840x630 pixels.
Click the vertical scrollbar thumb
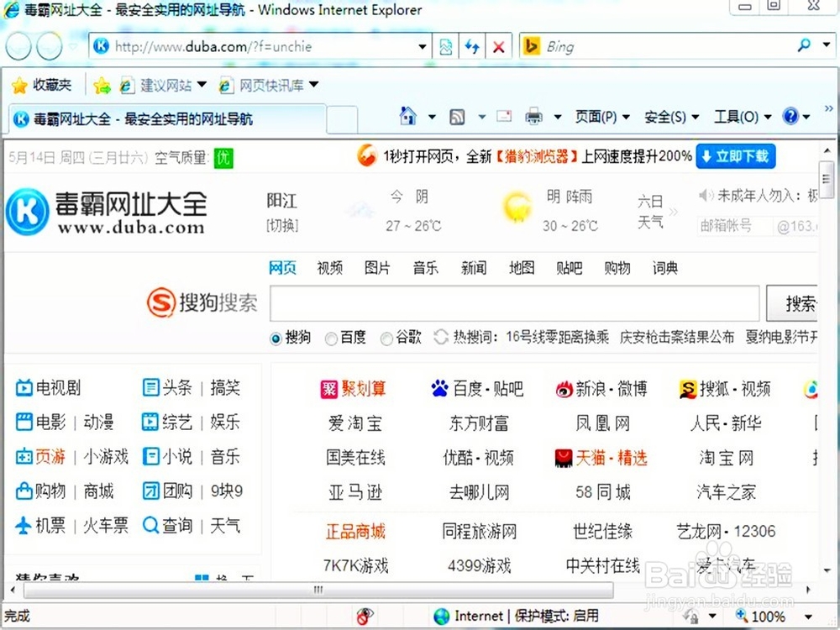[827, 179]
